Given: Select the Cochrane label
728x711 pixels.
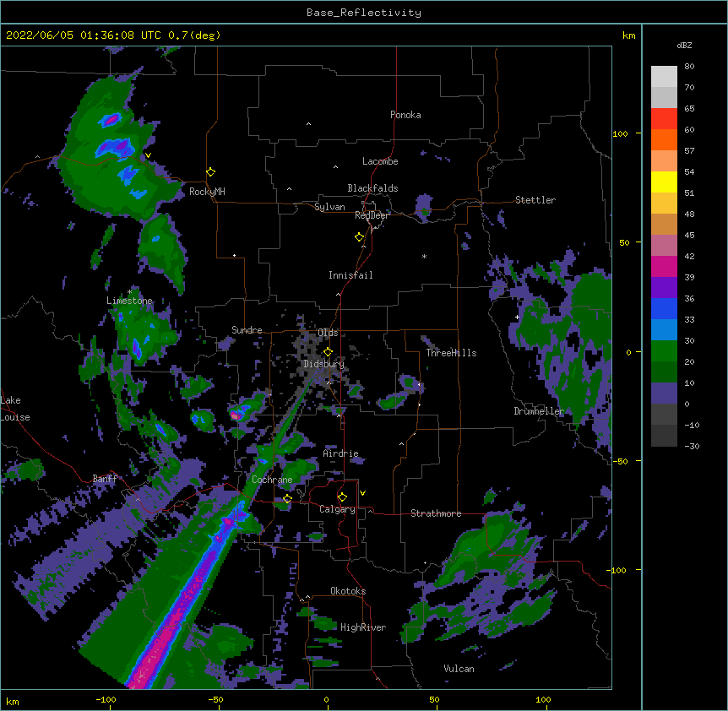Looking at the screenshot, I should click(272, 480).
